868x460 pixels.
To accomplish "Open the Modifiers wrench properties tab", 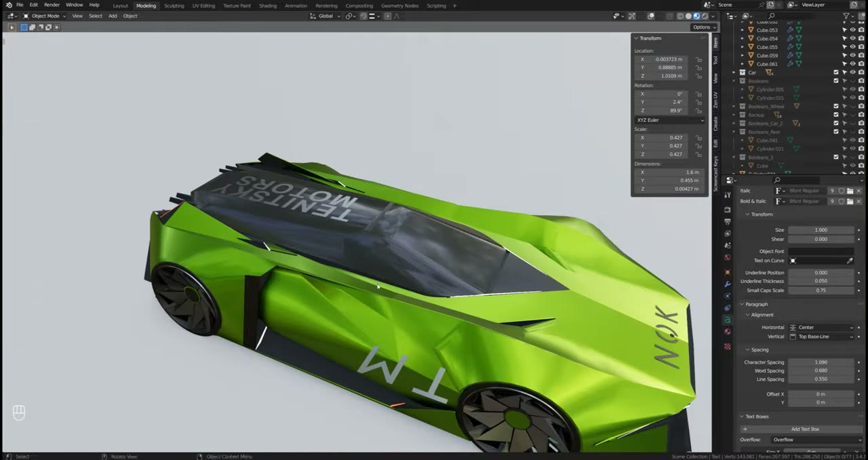I will point(728,284).
